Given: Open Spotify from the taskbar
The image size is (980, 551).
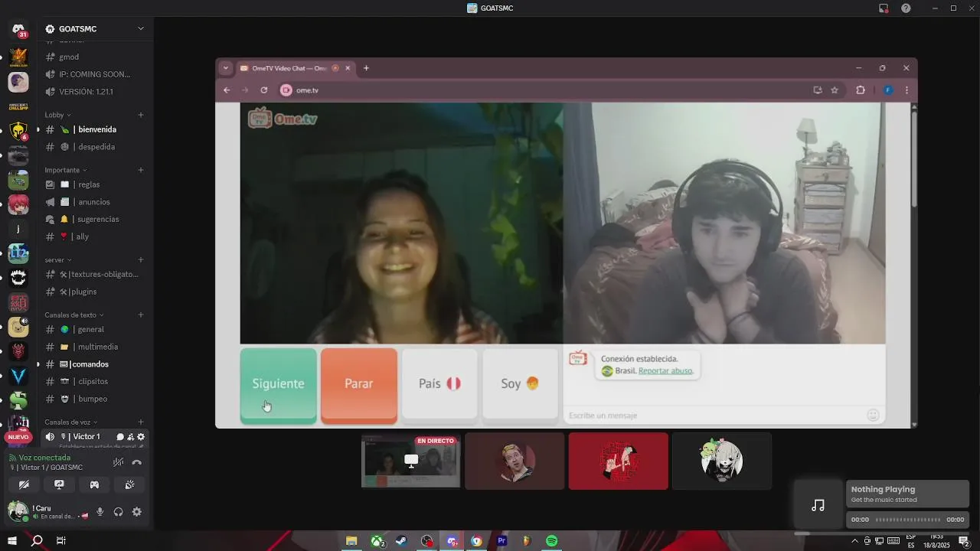Looking at the screenshot, I should tap(552, 541).
